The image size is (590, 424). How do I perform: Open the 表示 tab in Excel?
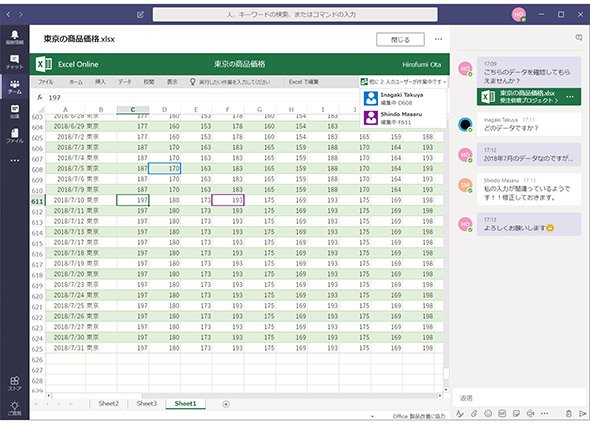click(x=172, y=82)
